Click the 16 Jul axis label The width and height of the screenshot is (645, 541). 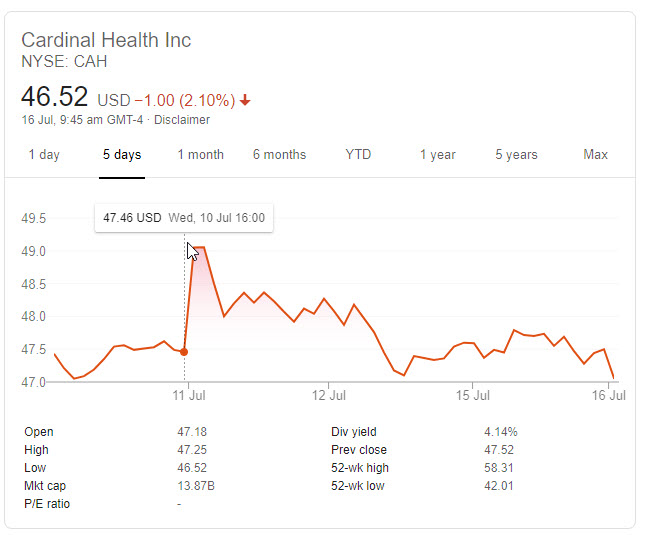pos(608,395)
